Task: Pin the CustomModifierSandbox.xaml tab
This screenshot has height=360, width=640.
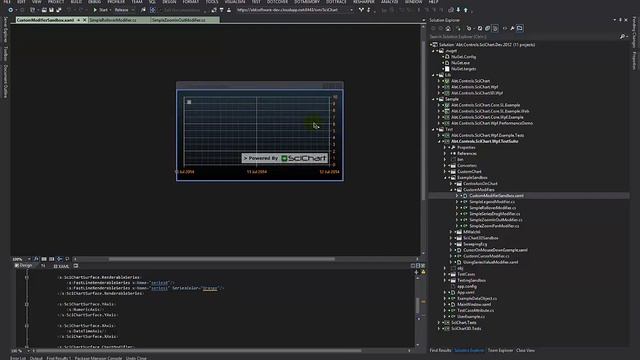Action: 79,20
